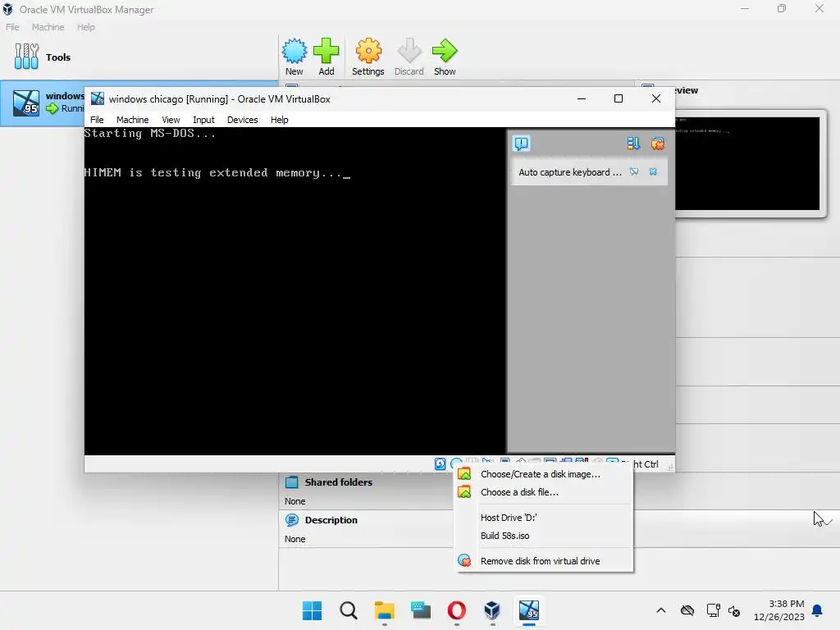Click the muted volume tray icon
Viewport: 840px width, 630px height.
[734, 610]
